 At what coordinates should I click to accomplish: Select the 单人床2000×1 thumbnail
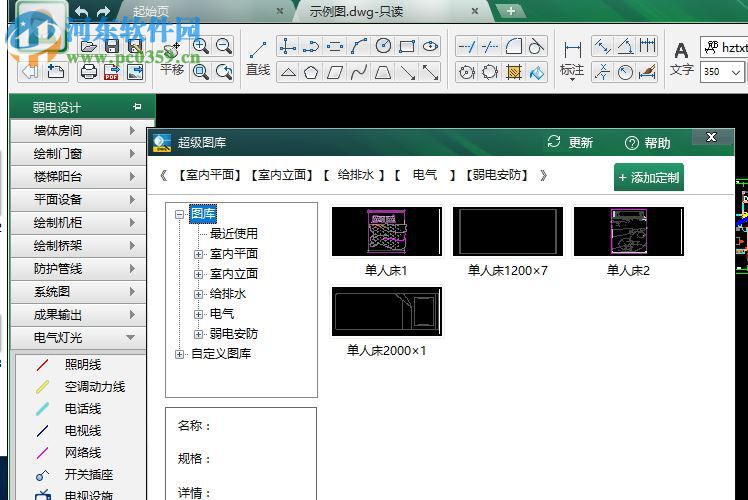[387, 312]
